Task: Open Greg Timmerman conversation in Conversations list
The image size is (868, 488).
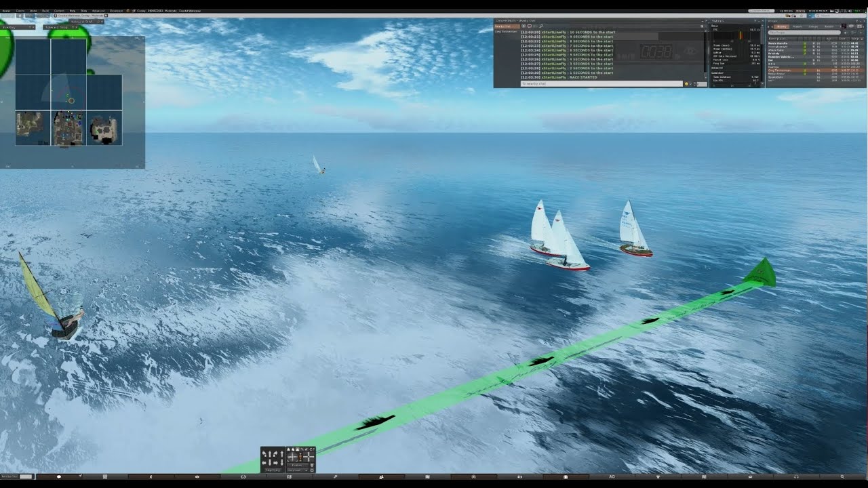Action: click(507, 31)
